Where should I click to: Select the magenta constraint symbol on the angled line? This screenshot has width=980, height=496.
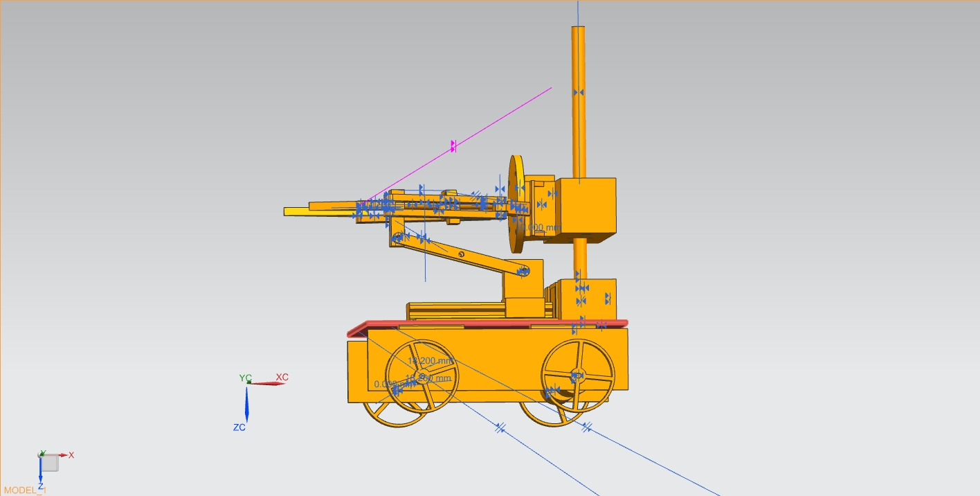[453, 146]
